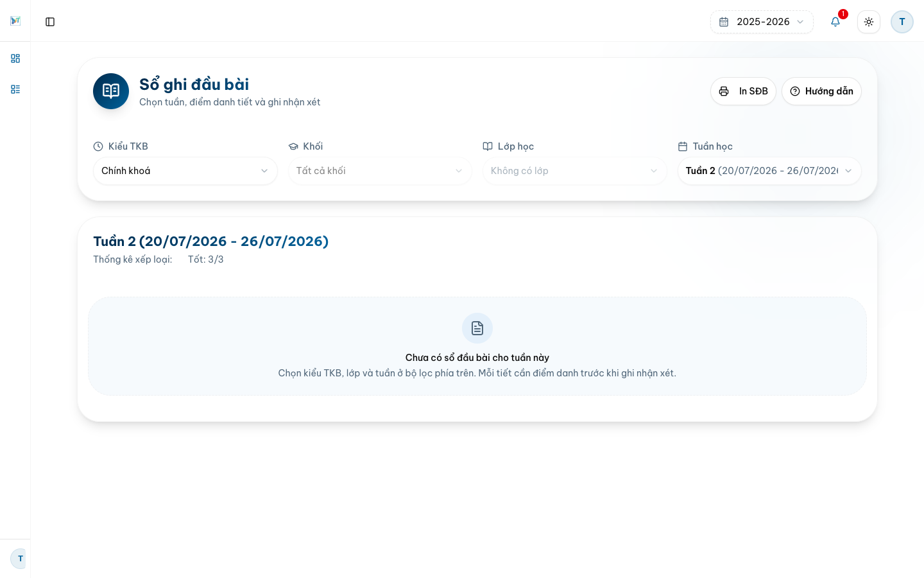Screen dimensions: 924x578
Task: Click the Chưa có sổ đầu bài message
Action: pyautogui.click(x=477, y=358)
